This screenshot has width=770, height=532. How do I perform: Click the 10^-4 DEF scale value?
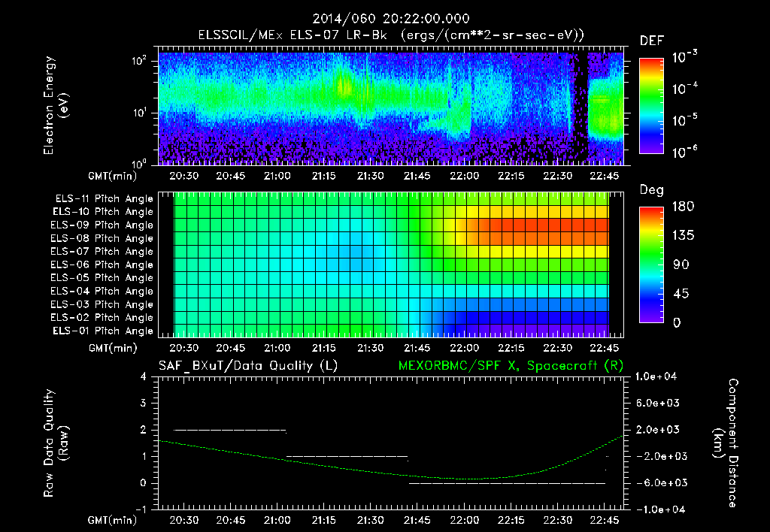pyautogui.click(x=684, y=89)
